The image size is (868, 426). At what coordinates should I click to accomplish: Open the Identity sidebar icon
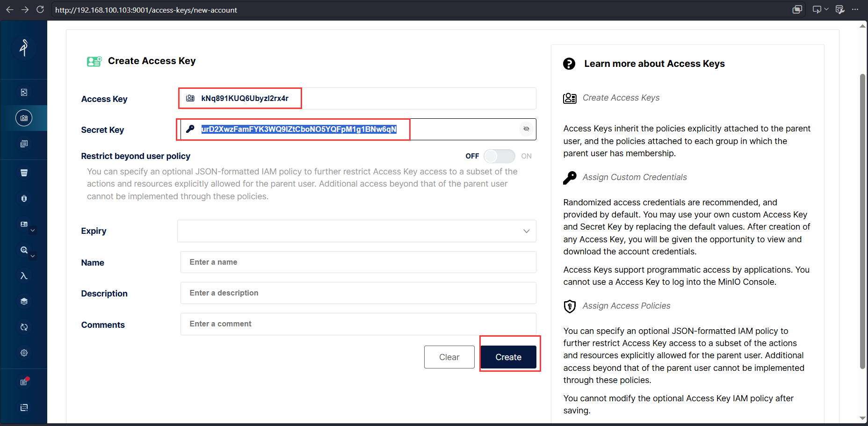point(24,224)
